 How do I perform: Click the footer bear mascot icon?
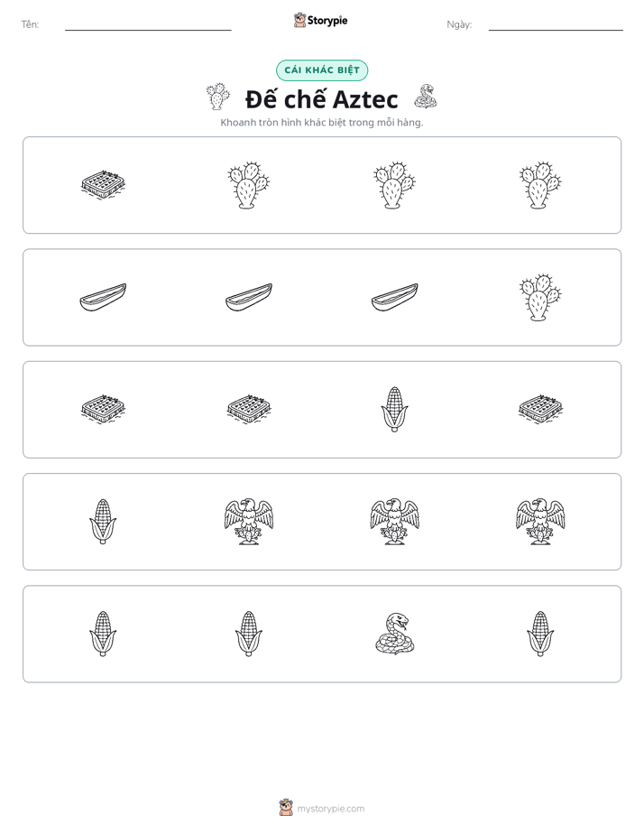coord(286,808)
